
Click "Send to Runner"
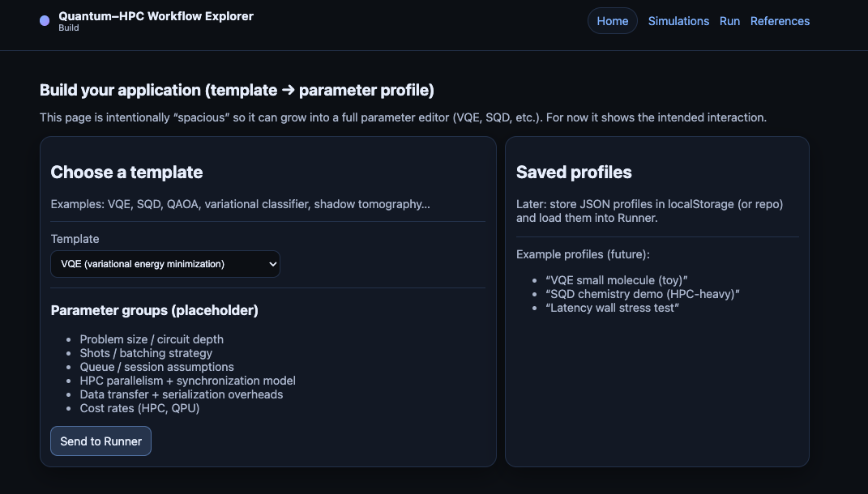click(100, 441)
